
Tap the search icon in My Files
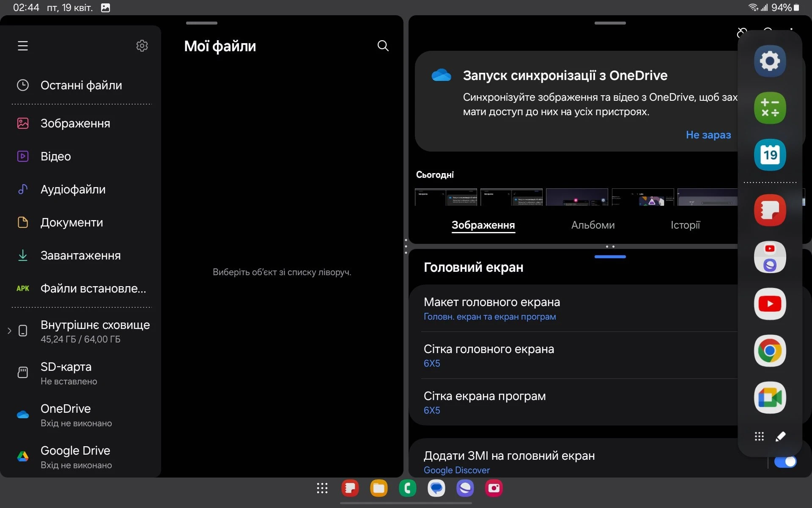pyautogui.click(x=383, y=46)
